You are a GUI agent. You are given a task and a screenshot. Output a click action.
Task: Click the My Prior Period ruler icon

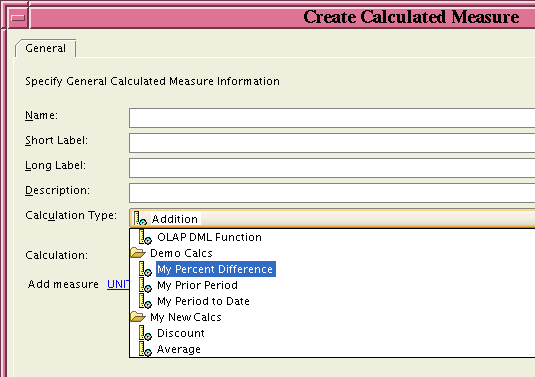[145, 285]
